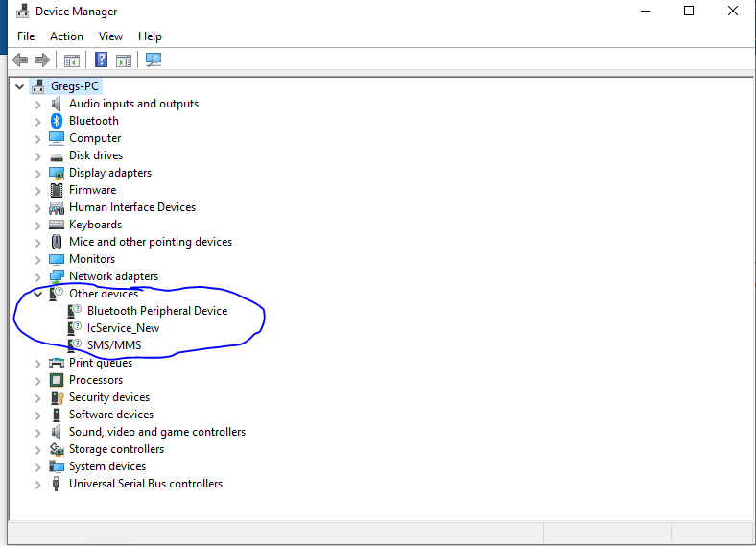Open the Action menu
Image resolution: width=756 pixels, height=546 pixels.
click(66, 36)
